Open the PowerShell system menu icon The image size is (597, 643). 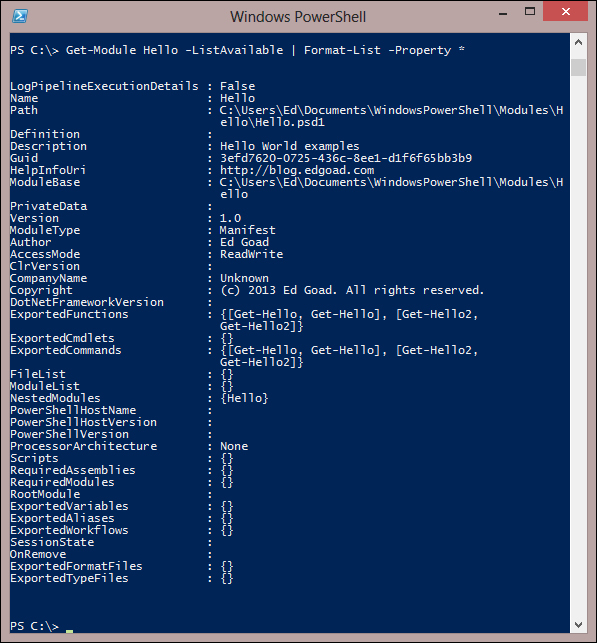point(20,16)
